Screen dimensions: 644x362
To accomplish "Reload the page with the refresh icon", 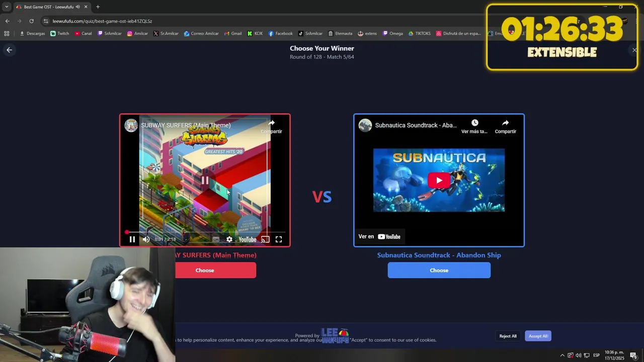I will pos(31,21).
